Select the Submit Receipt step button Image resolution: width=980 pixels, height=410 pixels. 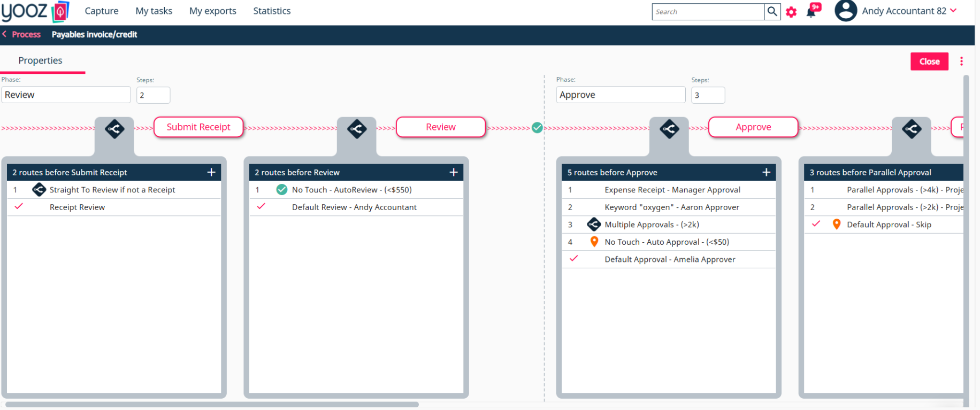198,127
